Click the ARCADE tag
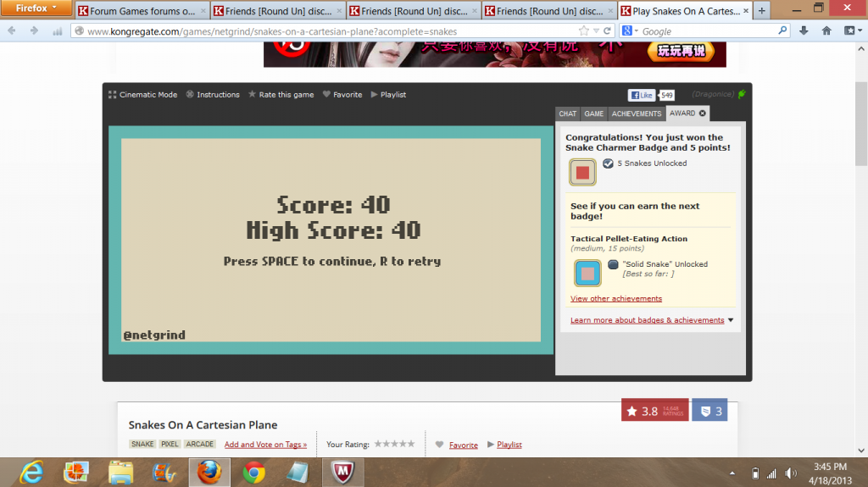Viewport: 868px width, 487px height. pos(200,444)
